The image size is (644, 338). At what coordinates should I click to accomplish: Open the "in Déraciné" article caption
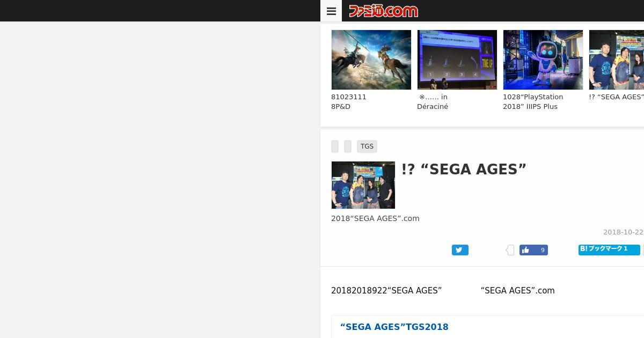point(433,102)
